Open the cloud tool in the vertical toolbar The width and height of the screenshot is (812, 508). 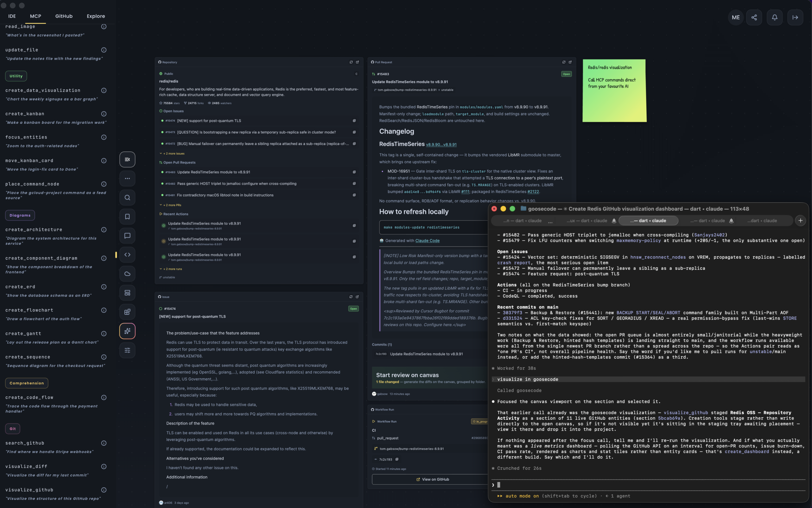(127, 274)
